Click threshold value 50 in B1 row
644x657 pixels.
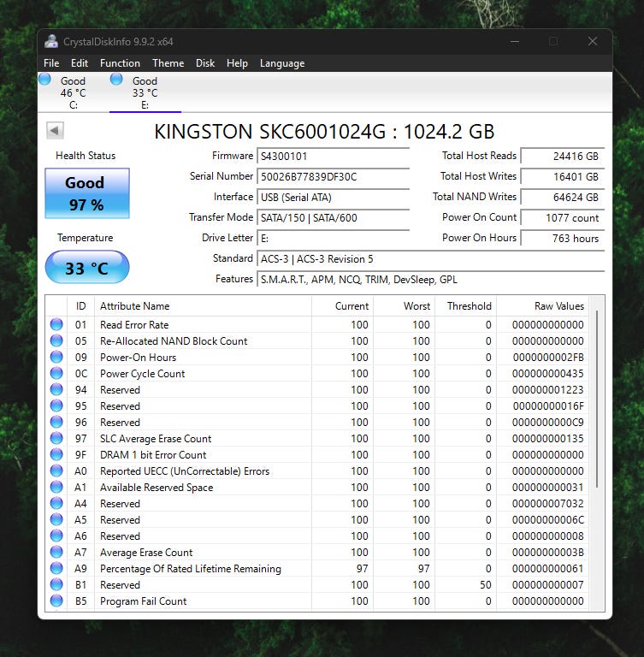tap(485, 585)
